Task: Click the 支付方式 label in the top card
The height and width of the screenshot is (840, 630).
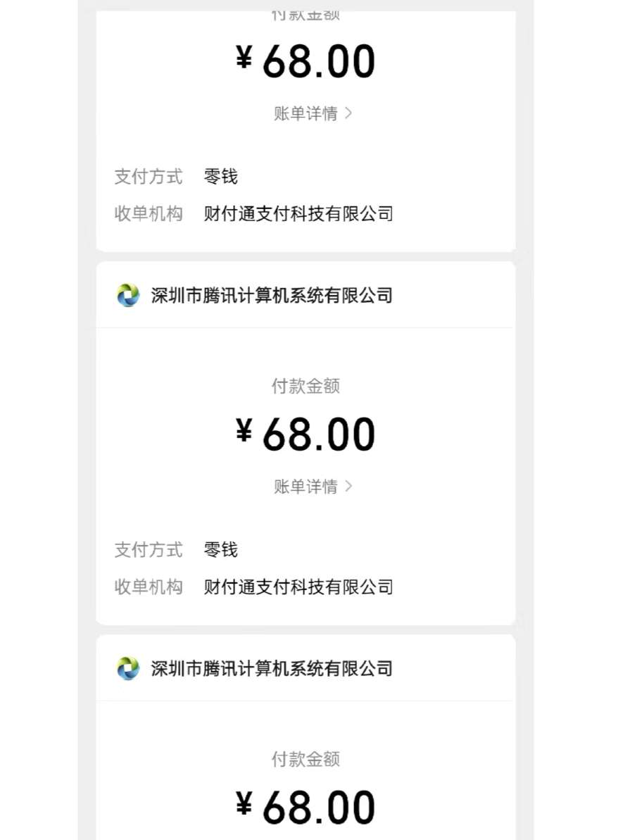Action: coord(149,176)
